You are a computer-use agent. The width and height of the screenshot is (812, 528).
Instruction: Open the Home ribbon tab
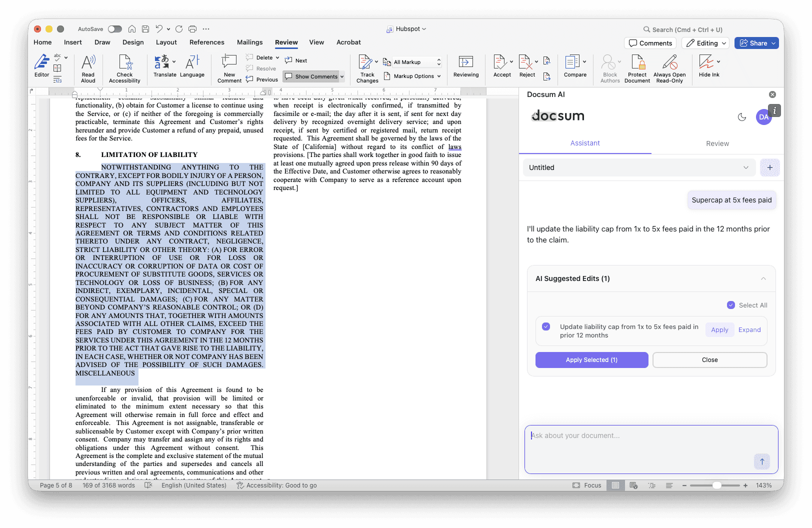(42, 42)
